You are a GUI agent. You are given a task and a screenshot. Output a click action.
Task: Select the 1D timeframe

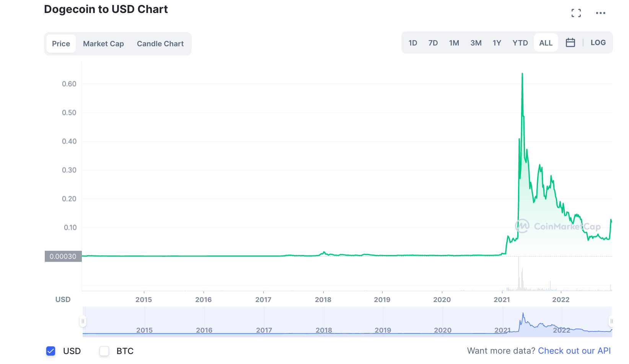point(413,43)
